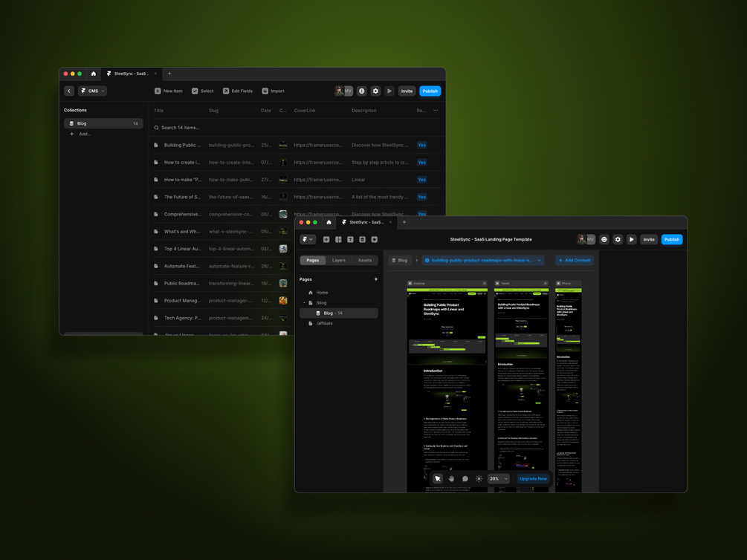Click Upgrade Now button

[x=533, y=478]
